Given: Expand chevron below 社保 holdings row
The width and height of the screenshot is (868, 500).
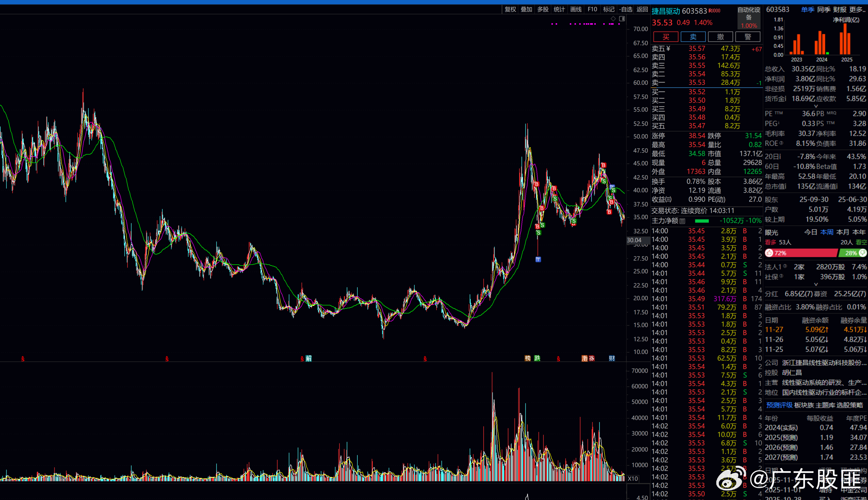Looking at the screenshot, I should tap(816, 284).
